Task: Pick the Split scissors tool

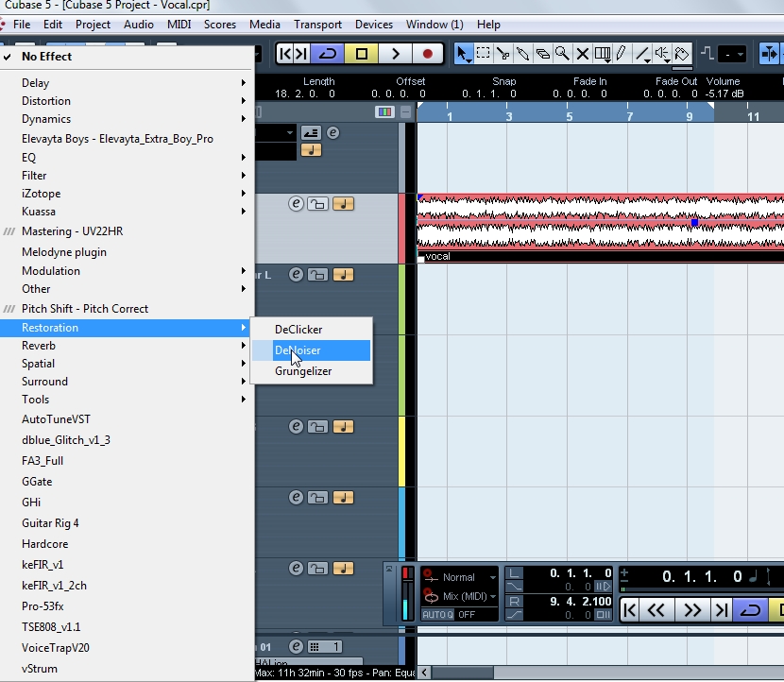Action: pos(503,54)
